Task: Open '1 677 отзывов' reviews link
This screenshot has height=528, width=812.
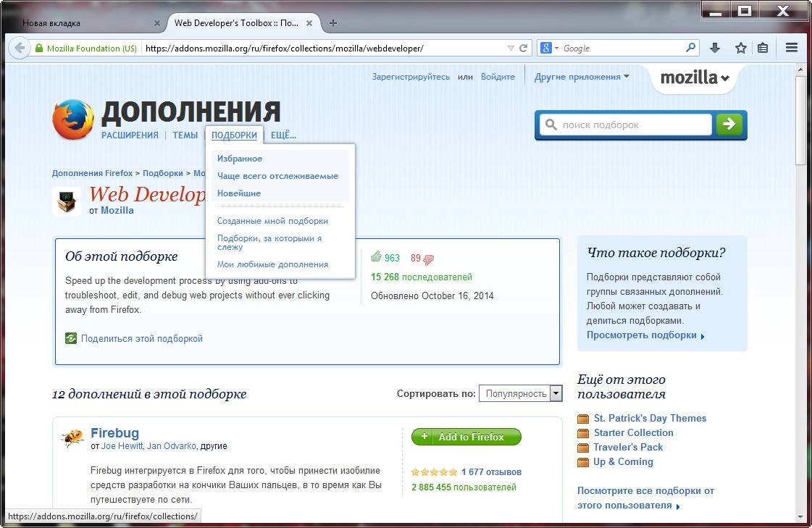Action: tap(491, 472)
